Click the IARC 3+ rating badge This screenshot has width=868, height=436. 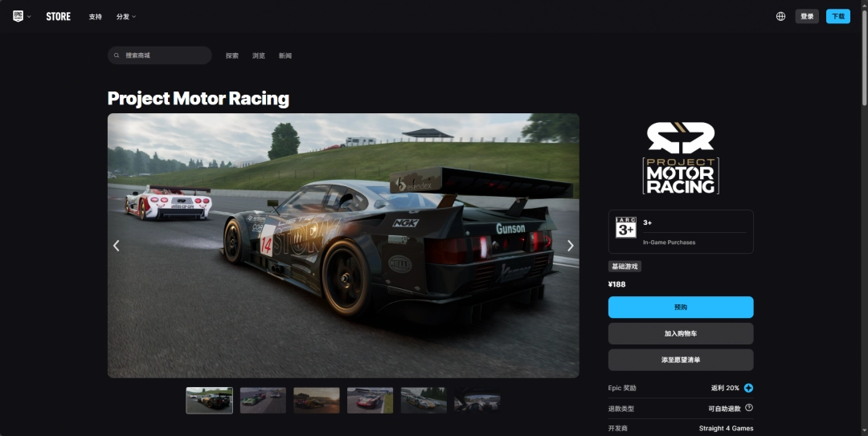click(625, 227)
